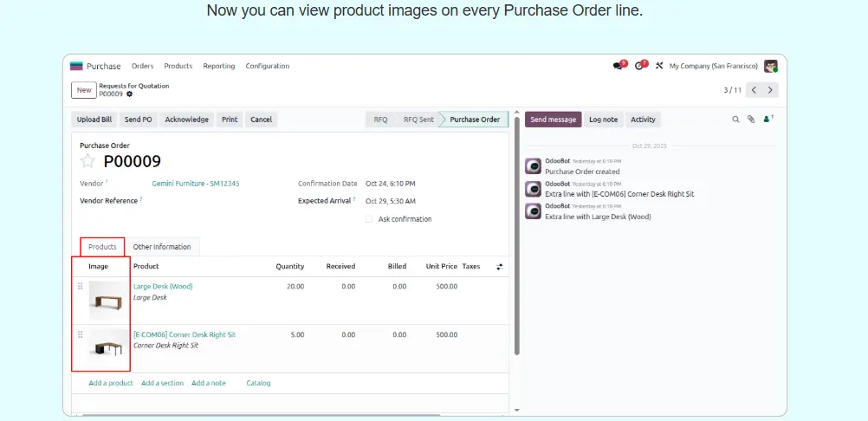Viewport: 868px width, 421px height.
Task: Switch to the Other Information tab
Action: pos(162,247)
